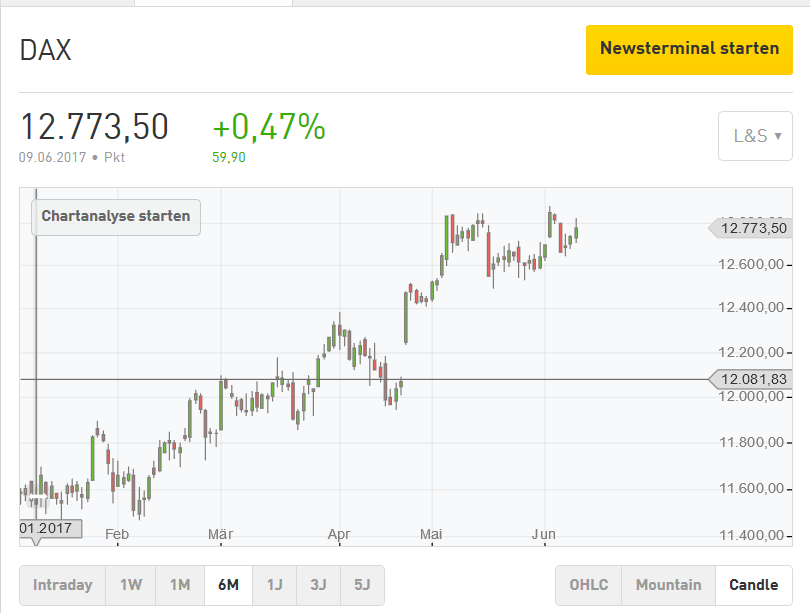Viewport: 810px width, 613px height.
Task: Click the DAX heading
Action: pyautogui.click(x=44, y=50)
